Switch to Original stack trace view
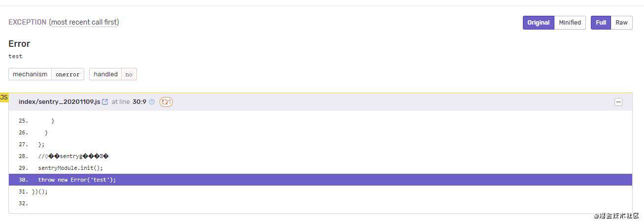The height and width of the screenshot is (223, 644). point(538,23)
